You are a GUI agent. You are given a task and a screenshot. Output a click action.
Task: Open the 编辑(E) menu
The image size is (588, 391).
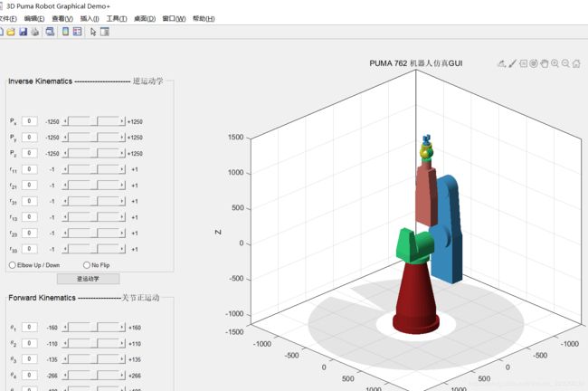(34, 18)
